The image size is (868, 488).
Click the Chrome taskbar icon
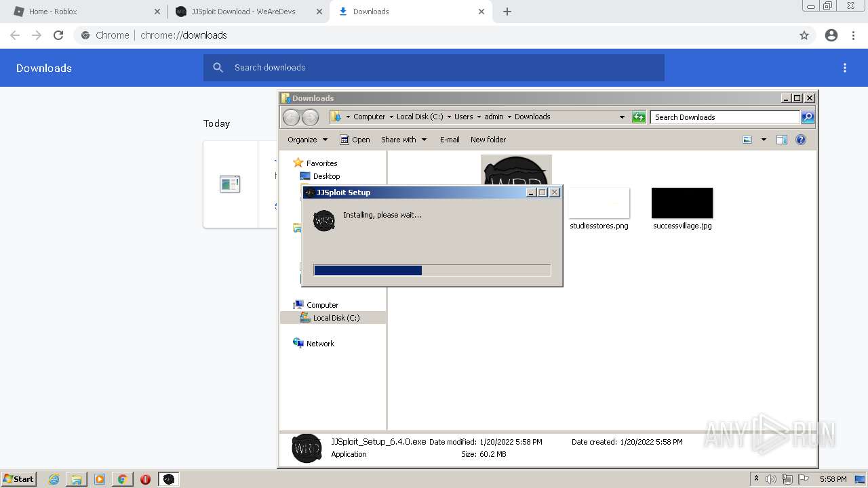(123, 479)
